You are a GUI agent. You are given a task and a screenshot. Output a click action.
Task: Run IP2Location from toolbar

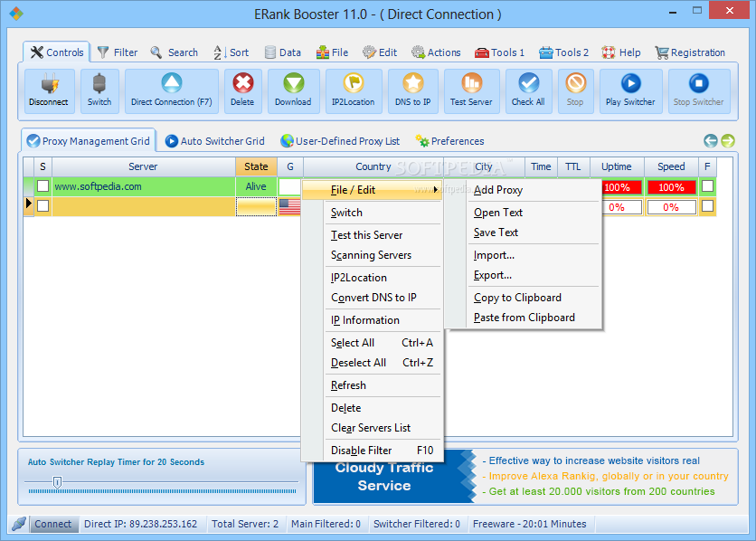tap(354, 91)
